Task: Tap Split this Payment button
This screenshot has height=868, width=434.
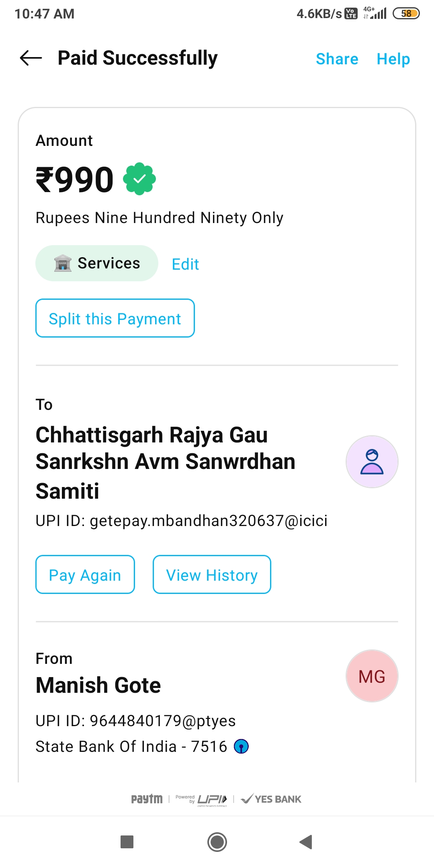Action: 115,318
